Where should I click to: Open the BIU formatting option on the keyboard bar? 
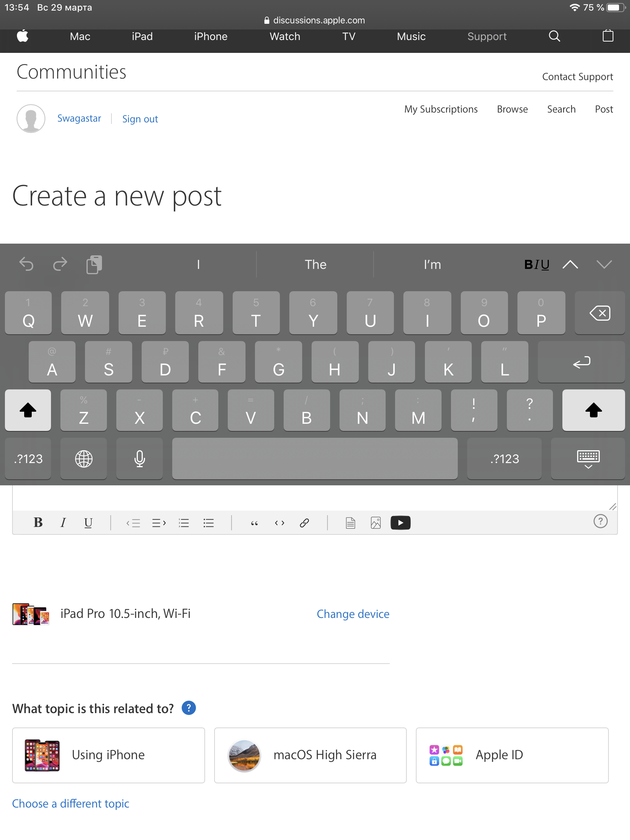(537, 264)
